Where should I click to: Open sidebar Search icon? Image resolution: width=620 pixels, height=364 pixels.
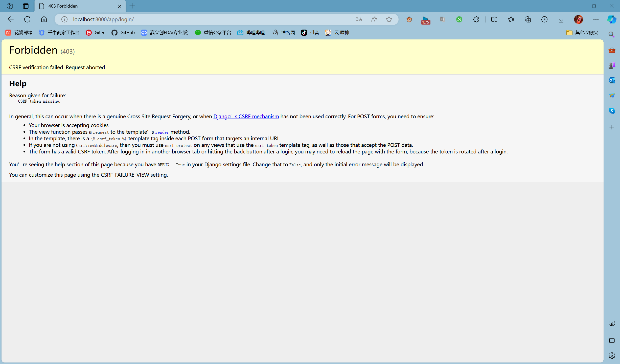612,35
